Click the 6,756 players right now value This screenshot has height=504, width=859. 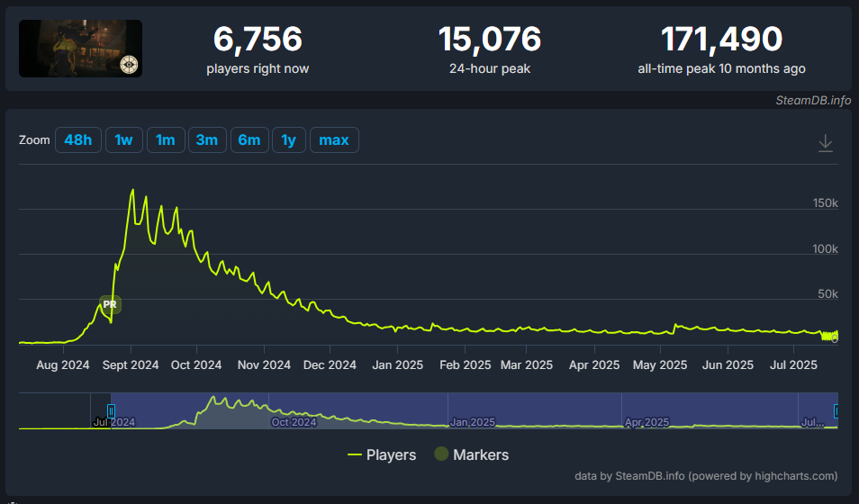[x=258, y=40]
